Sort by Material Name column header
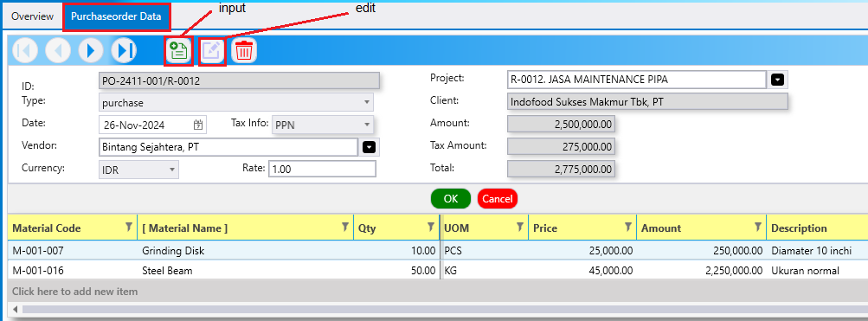The image size is (868, 321). [x=185, y=228]
